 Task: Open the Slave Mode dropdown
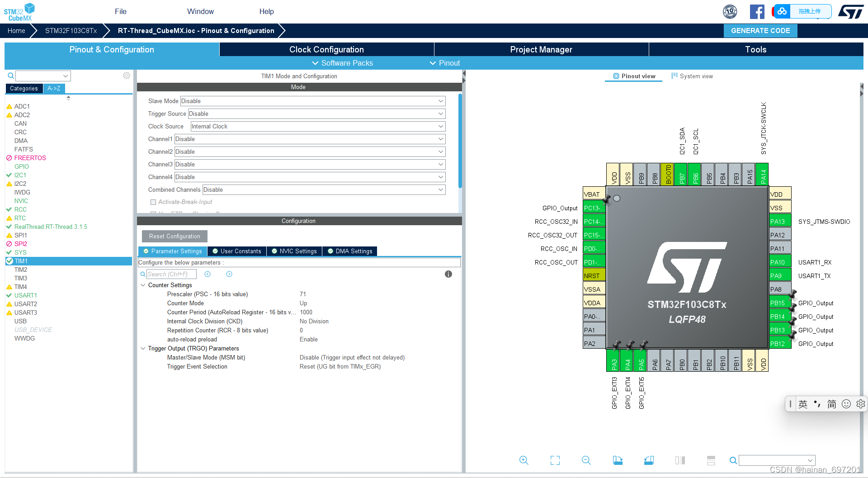pos(313,101)
